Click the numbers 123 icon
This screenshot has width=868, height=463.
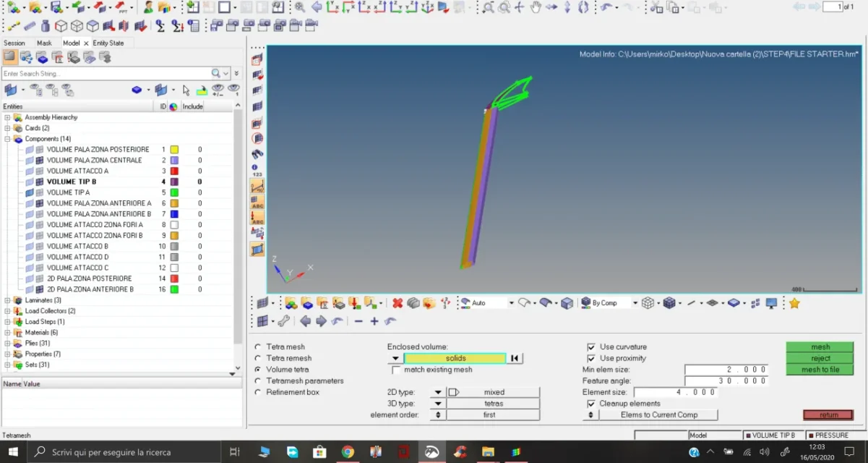coord(257,171)
